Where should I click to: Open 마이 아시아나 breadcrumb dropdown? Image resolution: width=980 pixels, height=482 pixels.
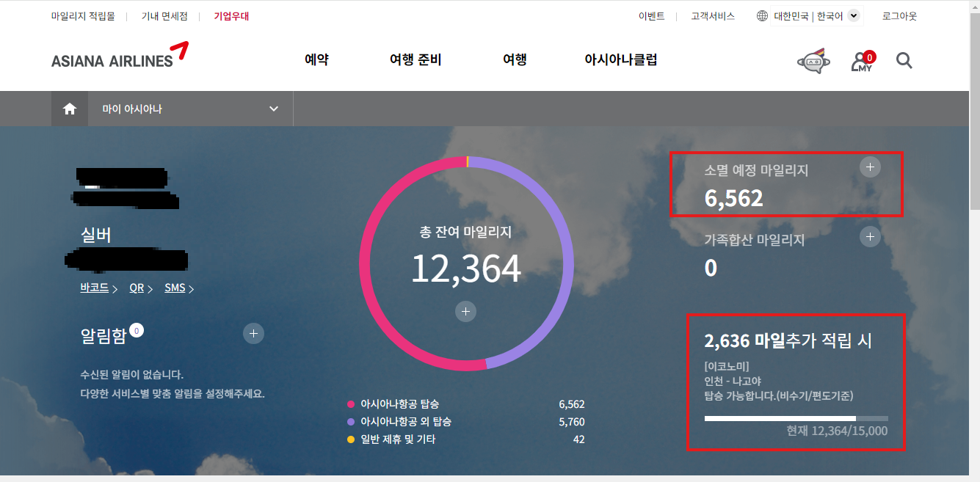pyautogui.click(x=190, y=109)
